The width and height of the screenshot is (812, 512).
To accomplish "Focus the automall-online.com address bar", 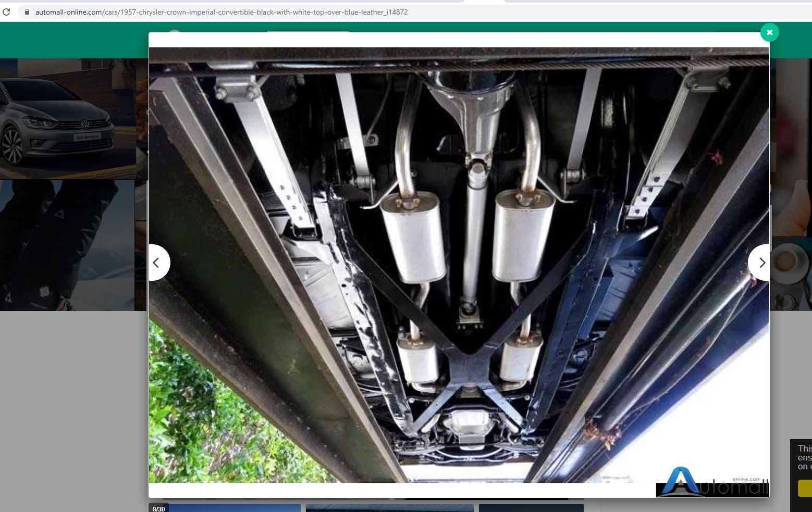I will pos(222,12).
